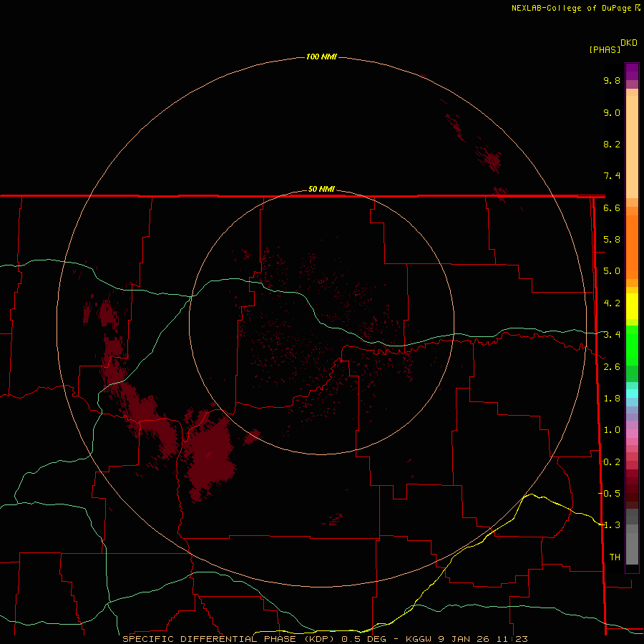Click the pink segment of color bar
Screen dimensions: 644x644
(632, 434)
